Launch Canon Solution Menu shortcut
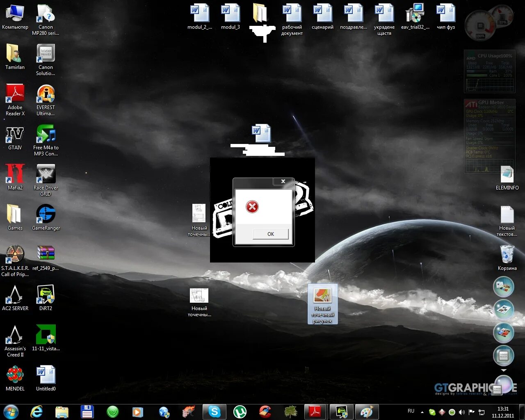This screenshot has height=420, width=525. click(x=46, y=60)
